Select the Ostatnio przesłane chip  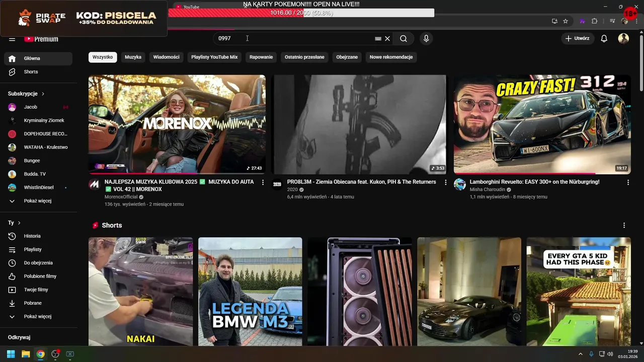coord(304,57)
